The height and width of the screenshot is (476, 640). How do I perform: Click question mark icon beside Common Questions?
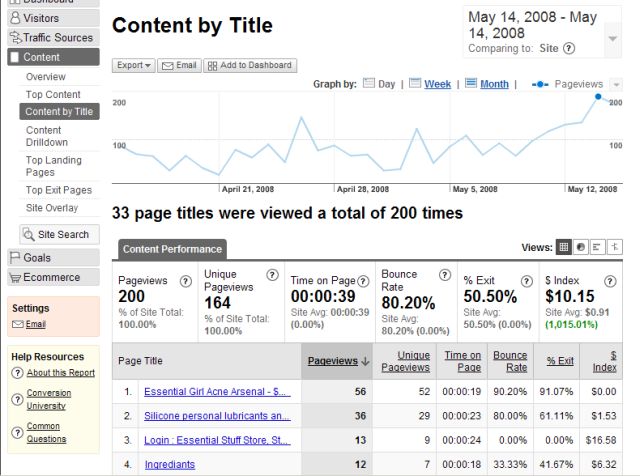point(17,433)
